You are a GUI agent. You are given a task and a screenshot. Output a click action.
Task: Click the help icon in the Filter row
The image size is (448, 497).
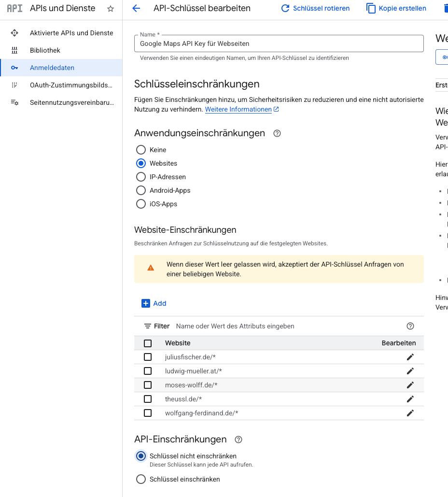pos(410,326)
